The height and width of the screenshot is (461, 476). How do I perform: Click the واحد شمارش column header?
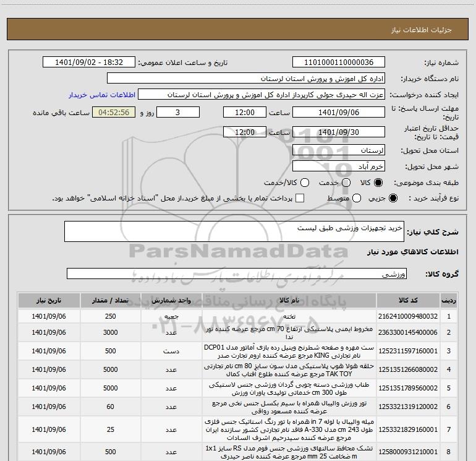[x=171, y=300]
